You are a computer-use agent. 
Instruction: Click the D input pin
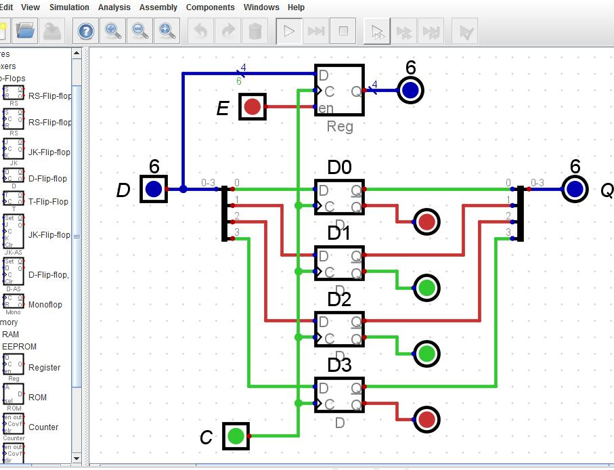pos(153,188)
